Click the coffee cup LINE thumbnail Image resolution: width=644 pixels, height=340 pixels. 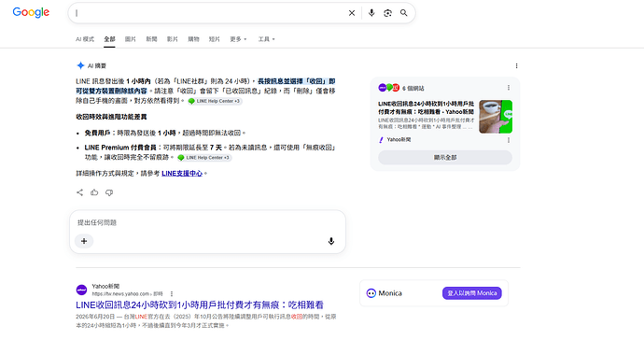point(496,117)
